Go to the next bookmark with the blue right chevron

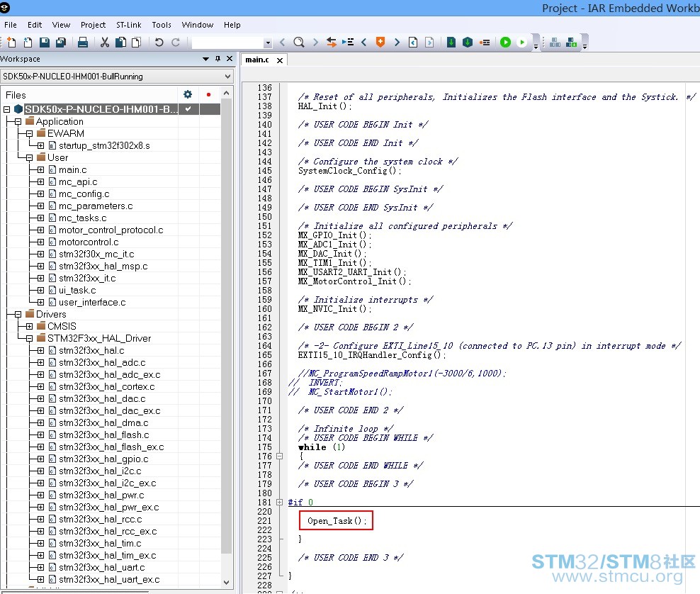(x=397, y=43)
